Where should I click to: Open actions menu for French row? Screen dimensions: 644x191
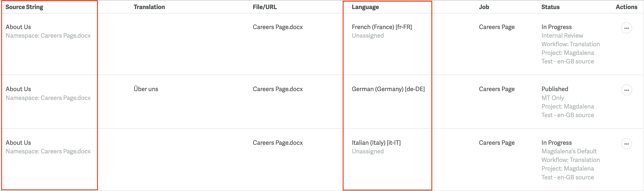click(x=626, y=28)
